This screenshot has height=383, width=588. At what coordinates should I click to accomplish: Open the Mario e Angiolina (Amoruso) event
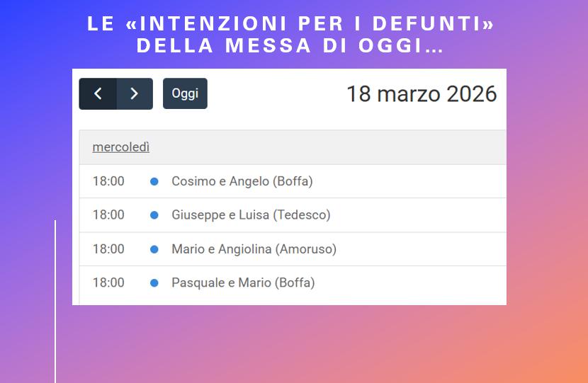click(x=254, y=248)
